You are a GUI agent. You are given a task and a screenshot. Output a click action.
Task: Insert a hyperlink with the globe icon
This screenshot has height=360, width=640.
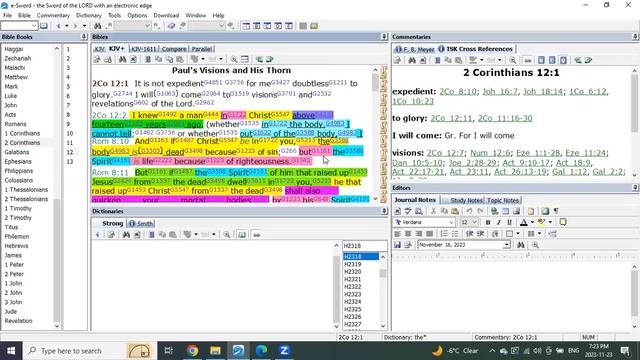tap(495, 211)
